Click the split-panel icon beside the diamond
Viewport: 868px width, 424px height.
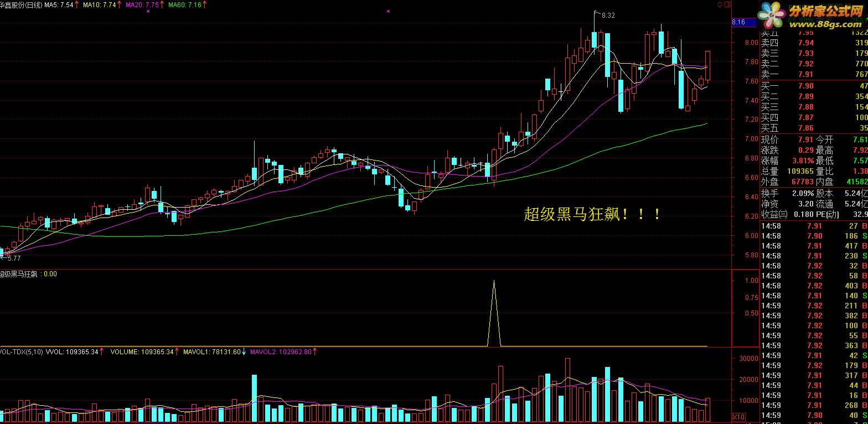(x=726, y=4)
